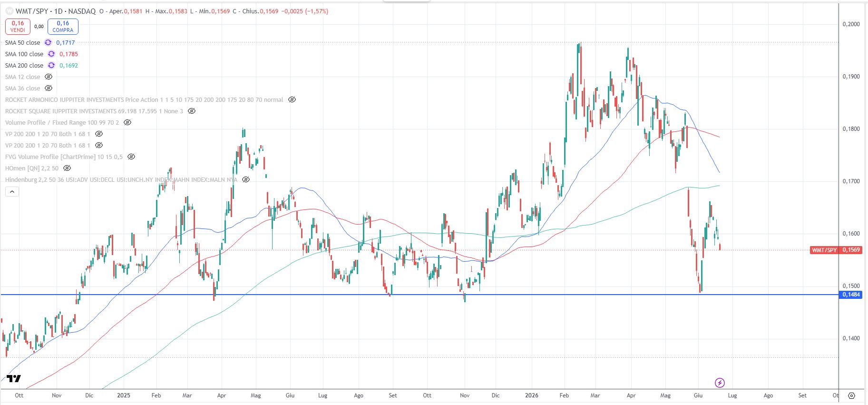The width and height of the screenshot is (868, 405).
Task: Open the WMT/SPY symbol title
Action: [x=55, y=11]
